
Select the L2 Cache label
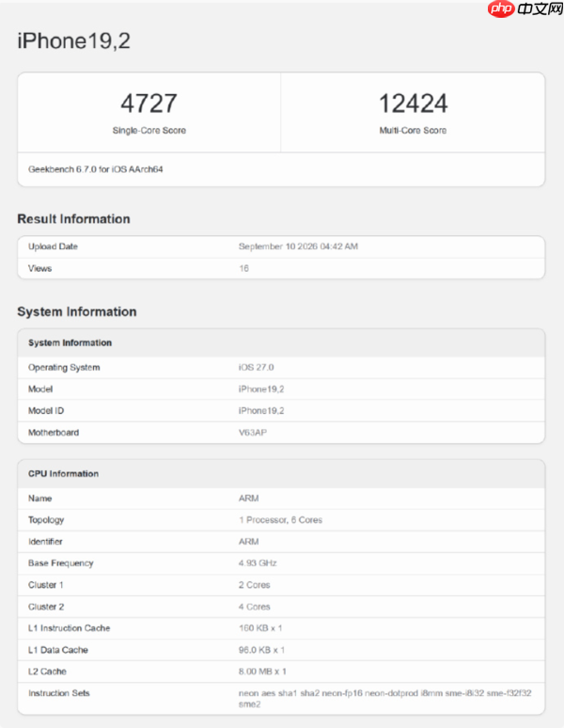pos(47,672)
